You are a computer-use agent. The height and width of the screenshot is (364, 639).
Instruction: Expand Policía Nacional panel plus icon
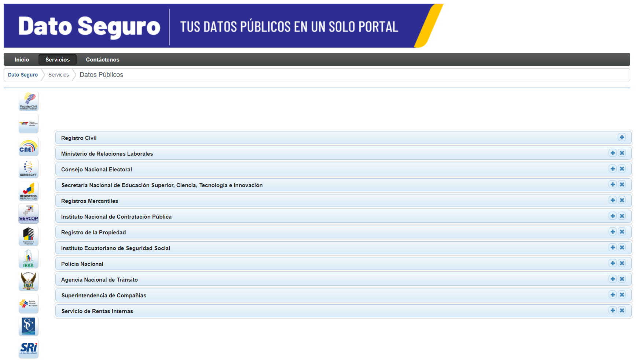click(613, 263)
